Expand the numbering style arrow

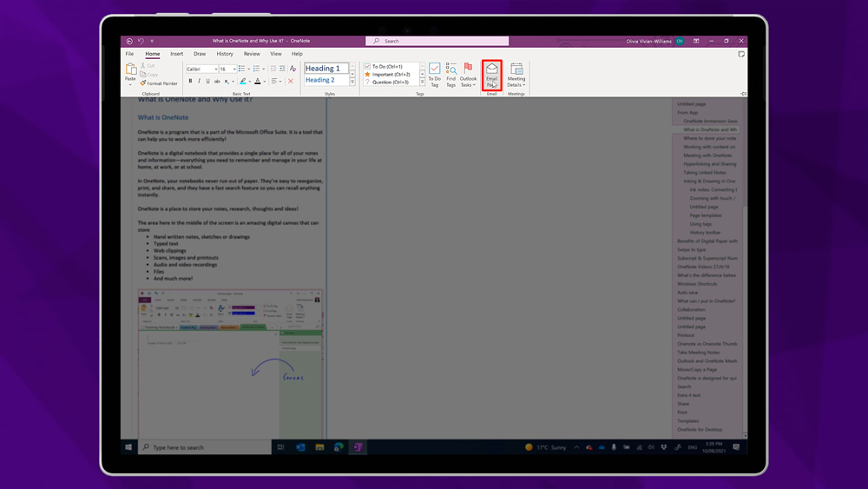tap(264, 69)
